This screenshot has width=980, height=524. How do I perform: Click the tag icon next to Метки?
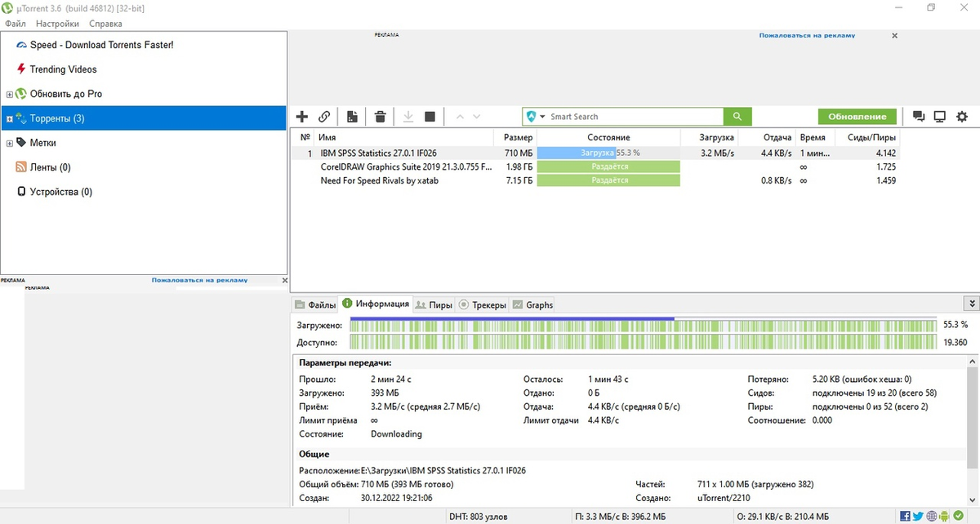22,143
